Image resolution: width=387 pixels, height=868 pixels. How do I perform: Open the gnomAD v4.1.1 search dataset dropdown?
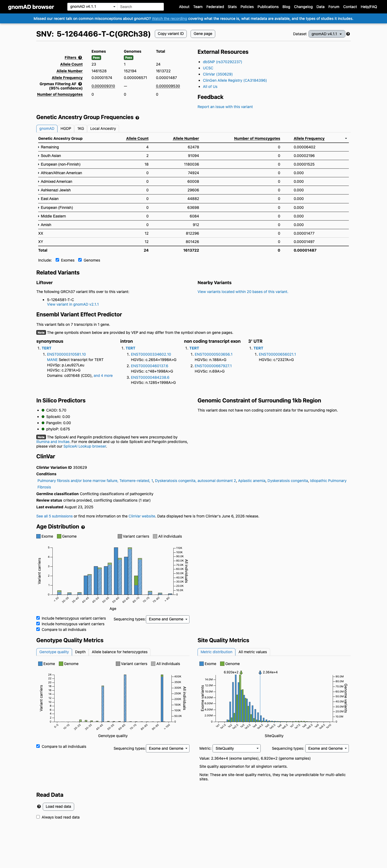pos(92,6)
